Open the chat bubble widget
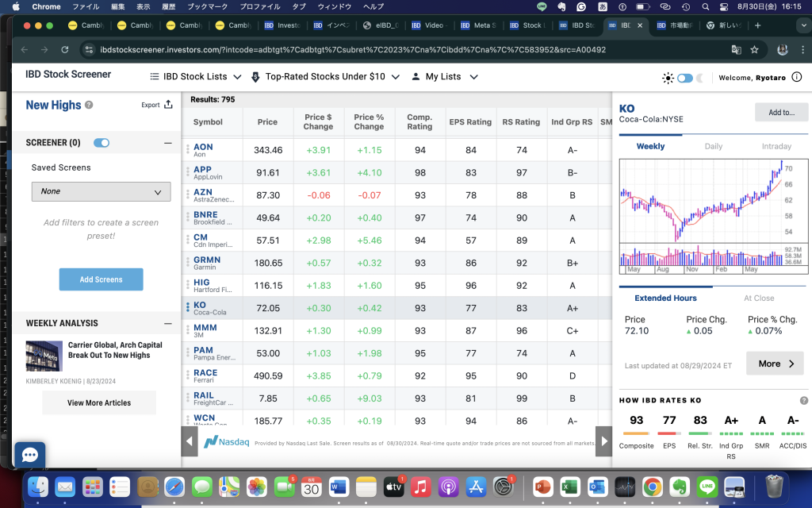The width and height of the screenshot is (812, 508). click(x=30, y=455)
